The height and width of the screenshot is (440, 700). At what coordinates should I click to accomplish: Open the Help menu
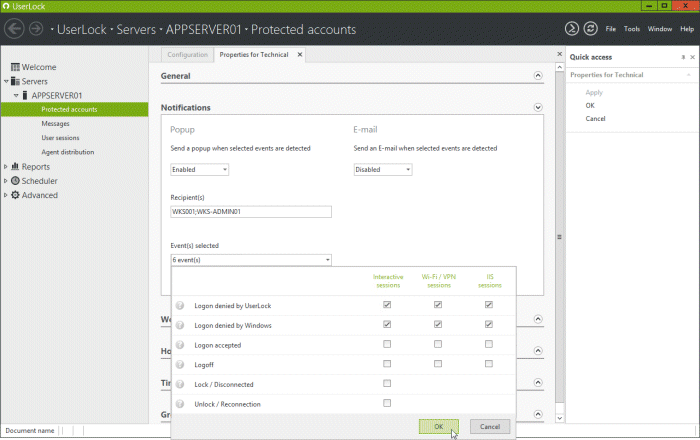click(x=687, y=29)
